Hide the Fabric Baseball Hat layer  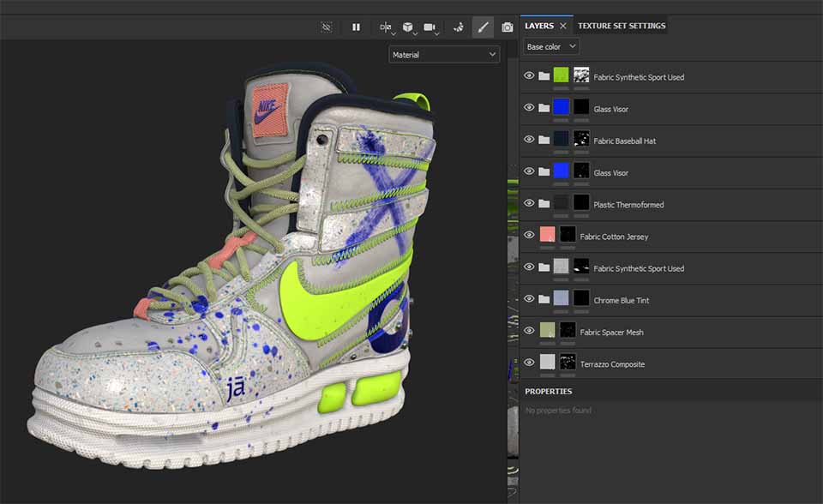(529, 140)
